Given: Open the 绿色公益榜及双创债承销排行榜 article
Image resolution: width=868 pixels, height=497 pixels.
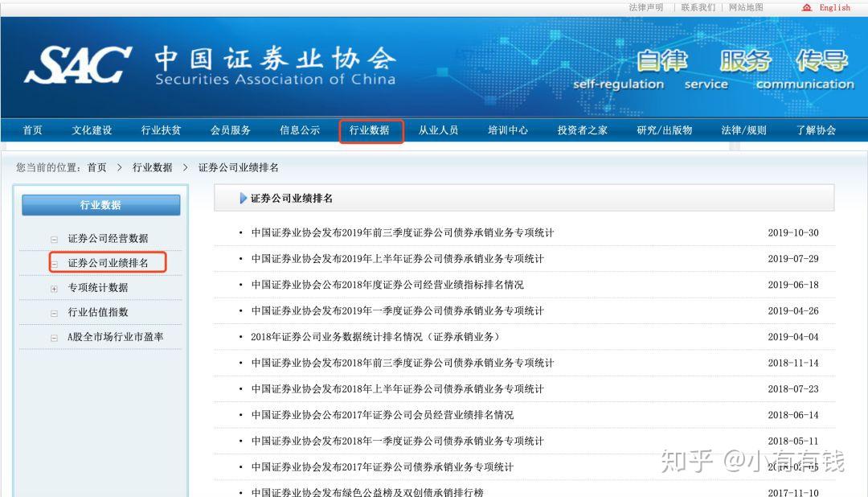Looking at the screenshot, I should [x=367, y=492].
